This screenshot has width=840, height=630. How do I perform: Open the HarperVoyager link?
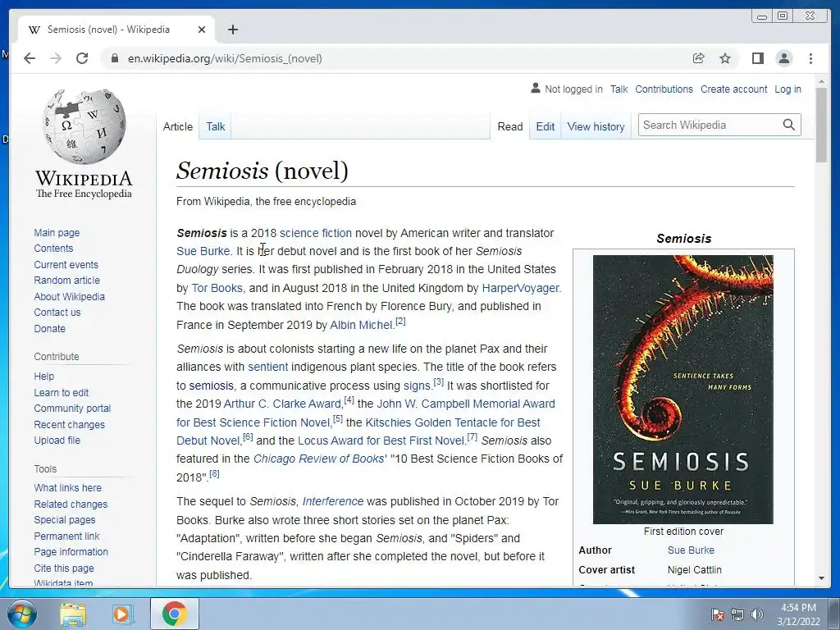(x=520, y=288)
